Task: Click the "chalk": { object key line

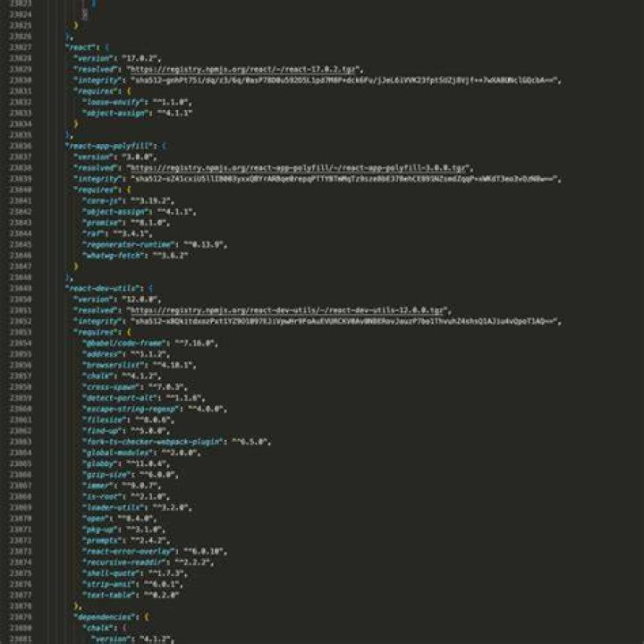Action: [105, 628]
